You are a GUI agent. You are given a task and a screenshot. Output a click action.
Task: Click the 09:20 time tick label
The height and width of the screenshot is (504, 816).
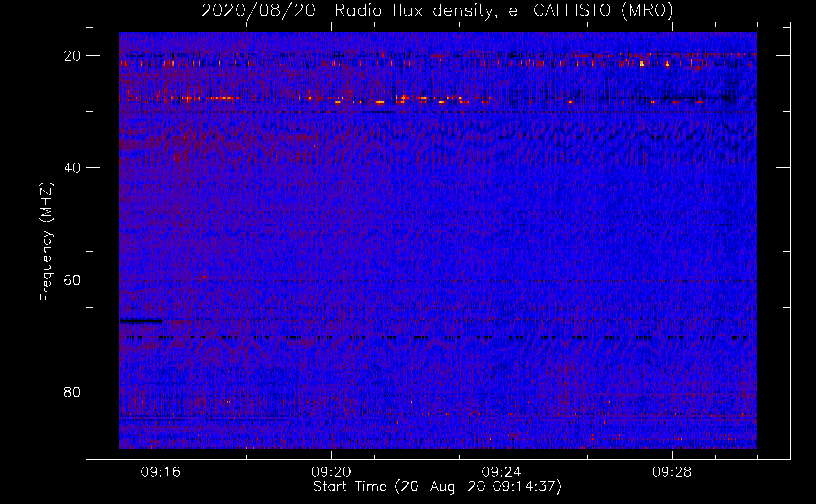pos(331,472)
